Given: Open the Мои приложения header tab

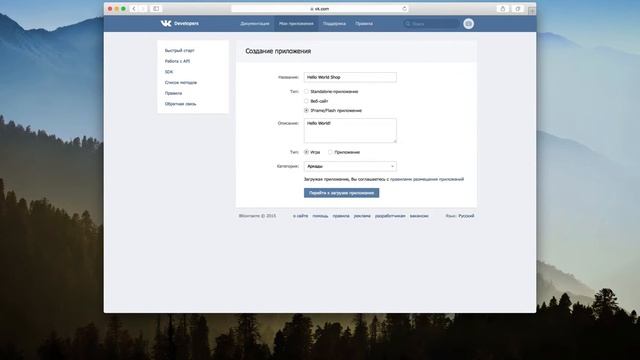Looking at the screenshot, I should 296,24.
